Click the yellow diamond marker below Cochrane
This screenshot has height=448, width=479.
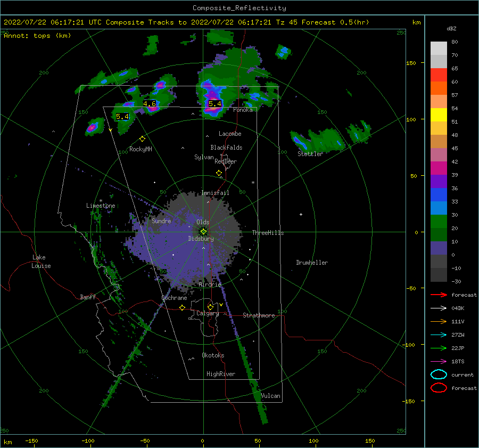click(x=182, y=307)
